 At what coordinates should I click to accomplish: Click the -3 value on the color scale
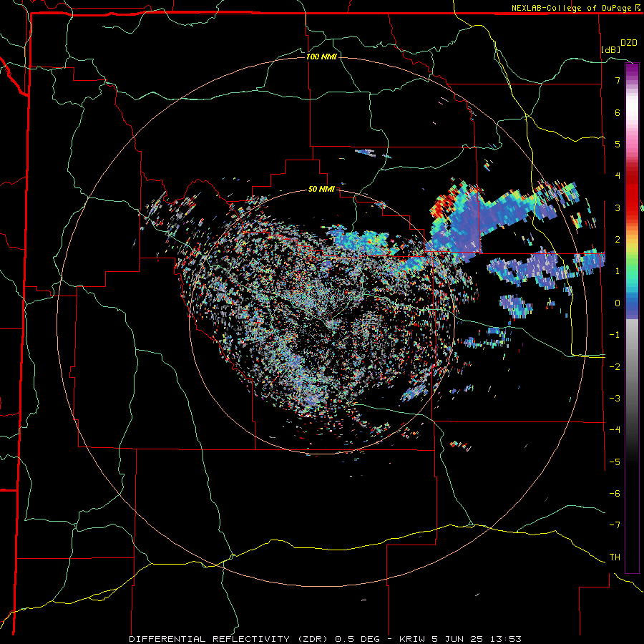point(615,399)
